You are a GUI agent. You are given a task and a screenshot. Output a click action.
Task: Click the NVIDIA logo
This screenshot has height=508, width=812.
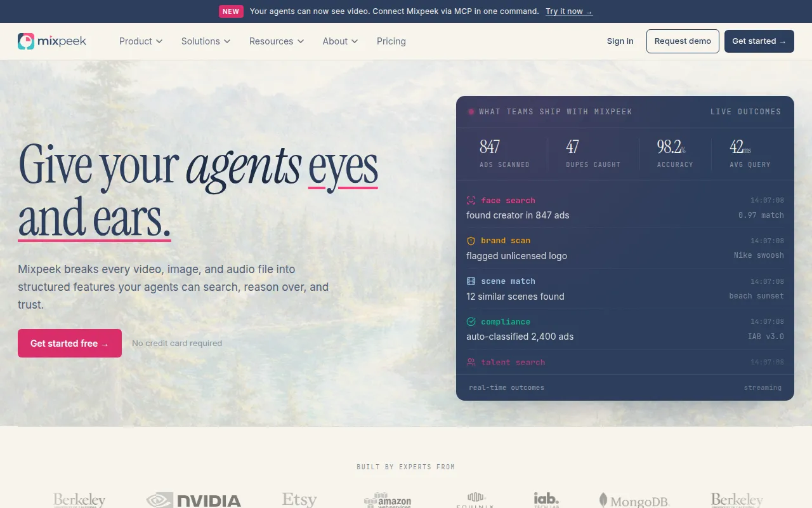click(193, 500)
